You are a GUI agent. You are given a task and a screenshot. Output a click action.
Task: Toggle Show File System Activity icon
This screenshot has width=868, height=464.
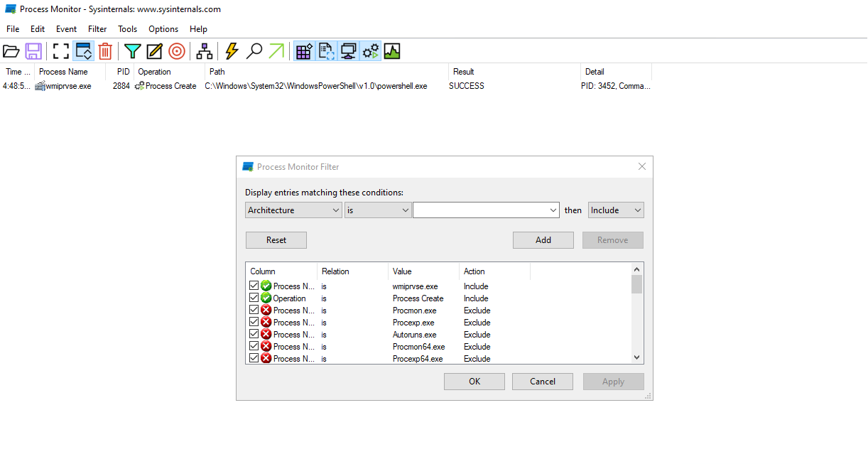326,51
